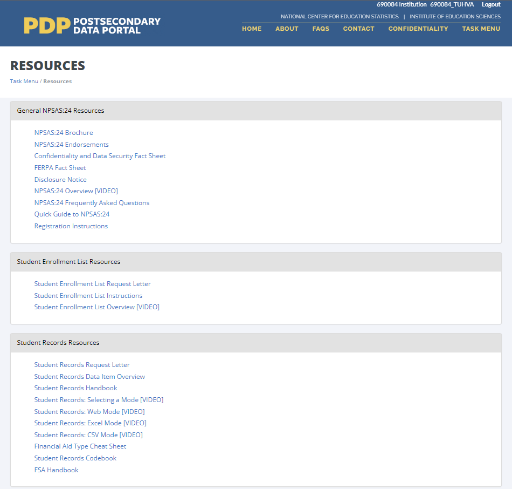The image size is (512, 489).
Task: Open Confidentiality and Data Security Fact Sheet
Action: pyautogui.click(x=100, y=156)
